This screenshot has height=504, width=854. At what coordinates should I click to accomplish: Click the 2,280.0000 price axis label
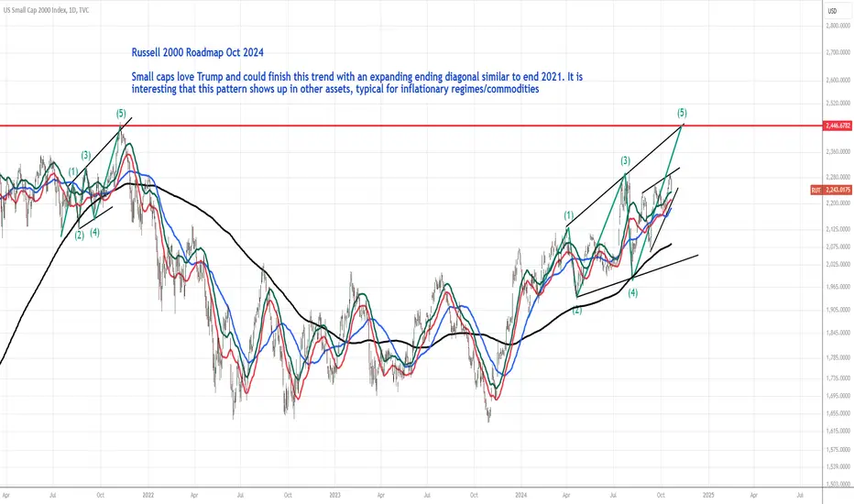[838, 177]
